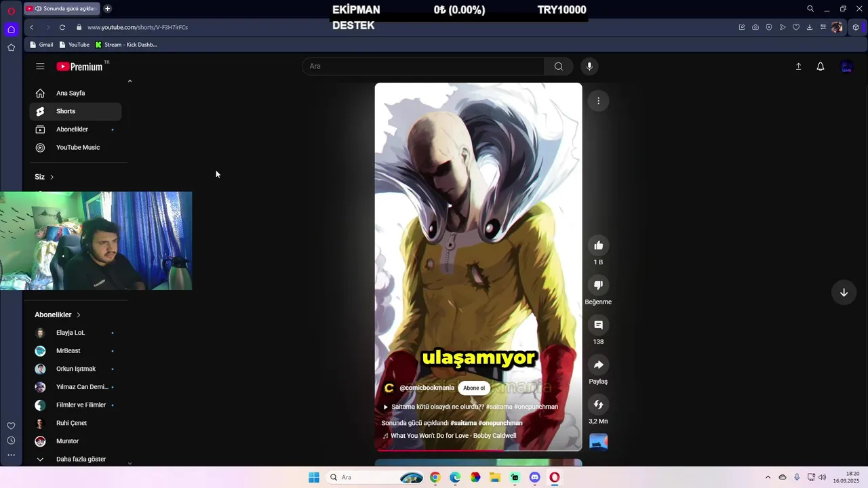Screen dimensions: 868x488
Task: Search with the magnifier button beside the Ara box
Action: (558, 66)
